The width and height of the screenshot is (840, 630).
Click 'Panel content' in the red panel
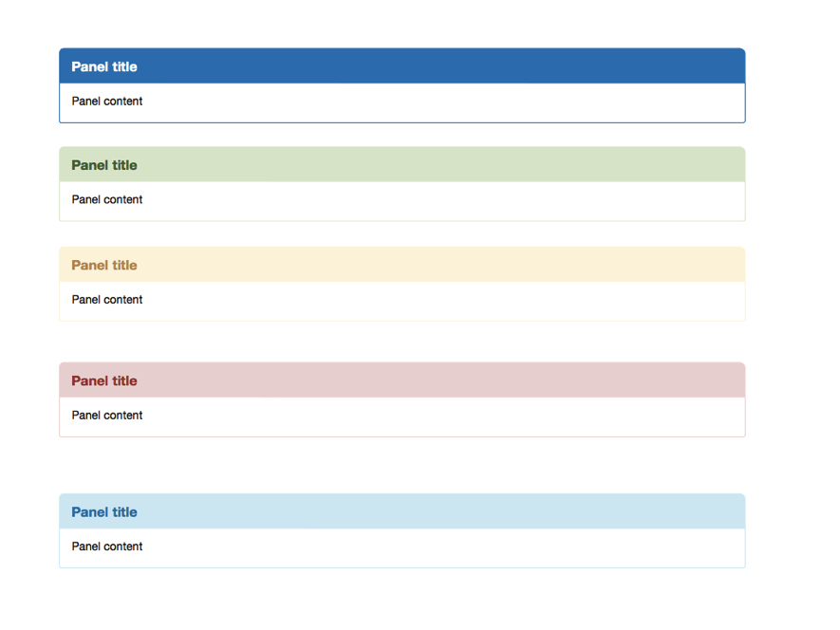pyautogui.click(x=107, y=416)
